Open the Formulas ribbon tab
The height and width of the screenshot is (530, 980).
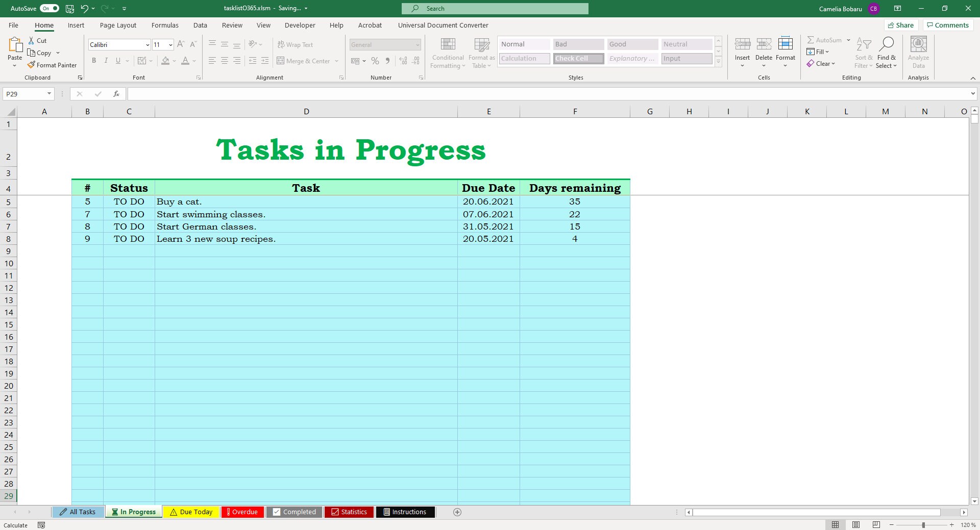click(x=165, y=25)
